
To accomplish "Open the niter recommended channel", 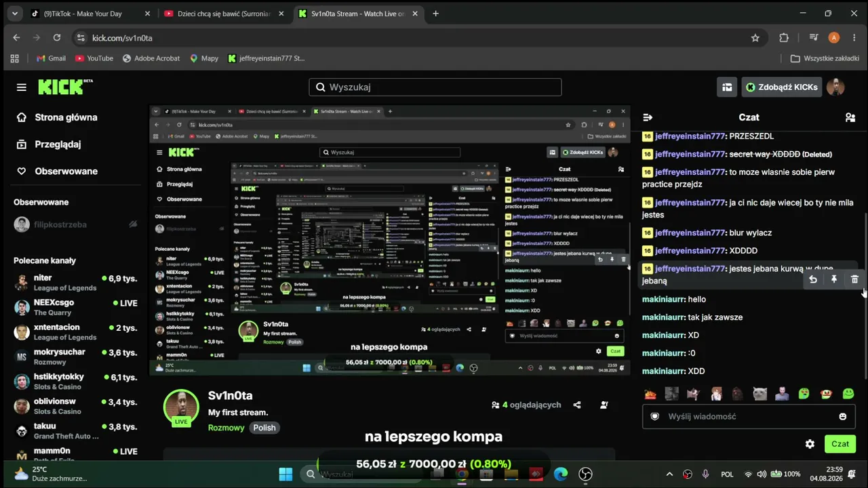I will pyautogui.click(x=76, y=283).
